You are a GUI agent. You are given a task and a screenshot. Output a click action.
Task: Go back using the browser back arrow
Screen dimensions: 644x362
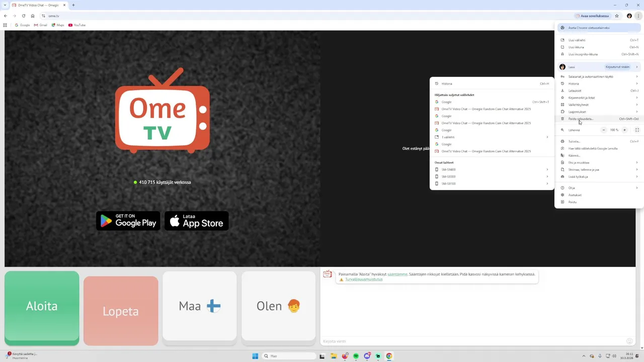click(6, 16)
